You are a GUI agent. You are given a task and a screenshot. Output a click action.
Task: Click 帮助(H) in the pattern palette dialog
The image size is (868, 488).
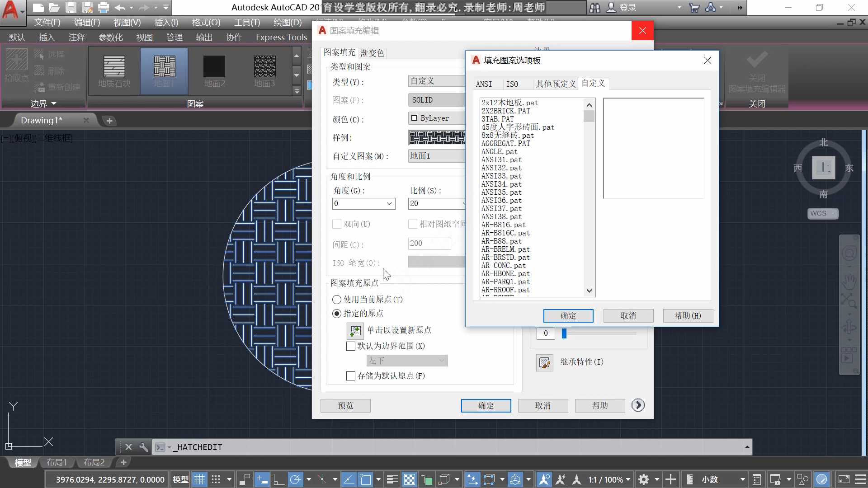688,316
